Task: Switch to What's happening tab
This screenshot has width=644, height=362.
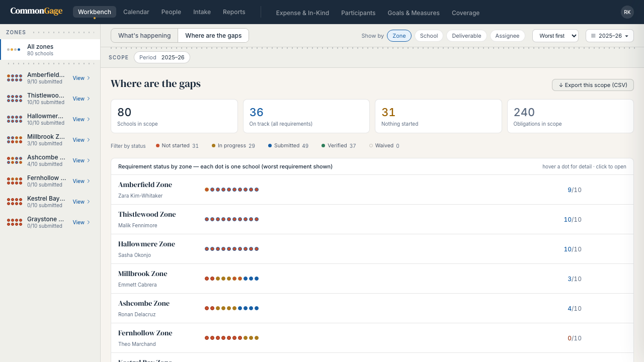Action: pos(144,36)
